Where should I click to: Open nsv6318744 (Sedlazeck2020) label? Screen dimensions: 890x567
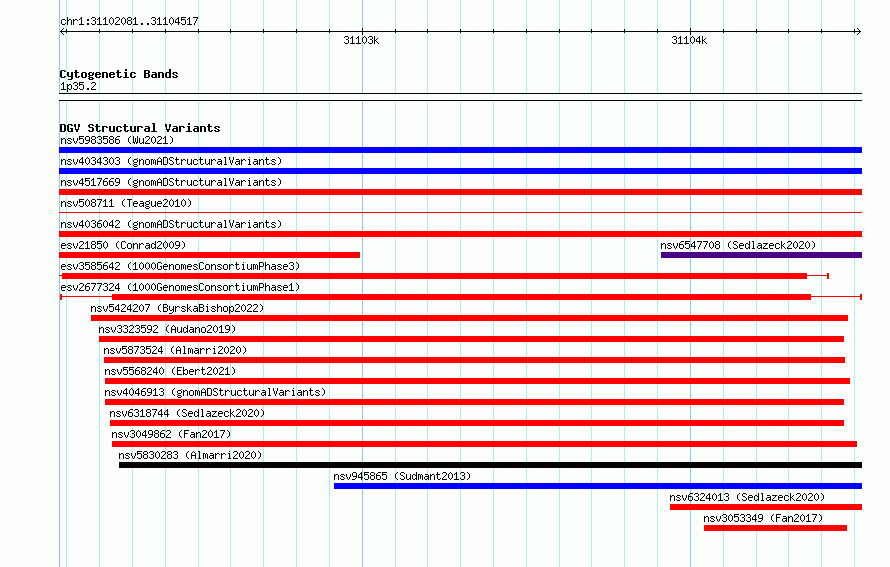187,413
